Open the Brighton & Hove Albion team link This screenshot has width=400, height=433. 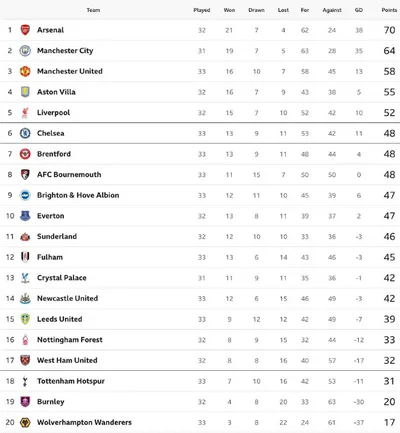pos(78,195)
